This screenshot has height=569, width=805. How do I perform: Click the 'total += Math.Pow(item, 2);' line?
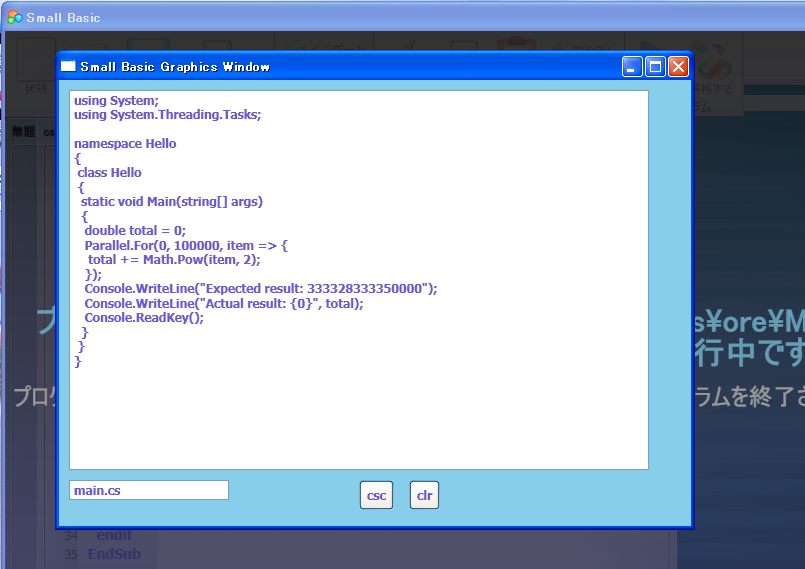point(174,260)
